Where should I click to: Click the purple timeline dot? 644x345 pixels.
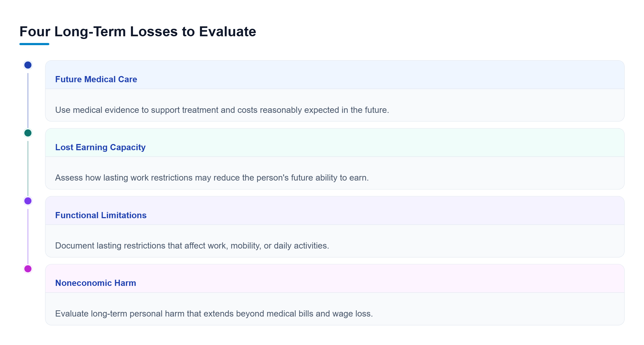coord(28,201)
